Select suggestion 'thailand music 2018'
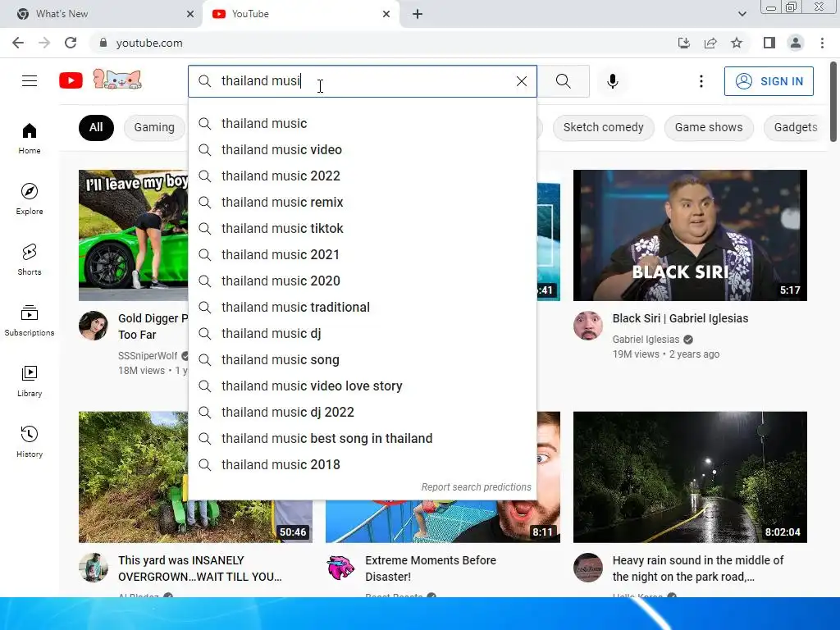Viewport: 840px width, 630px height. click(363, 464)
